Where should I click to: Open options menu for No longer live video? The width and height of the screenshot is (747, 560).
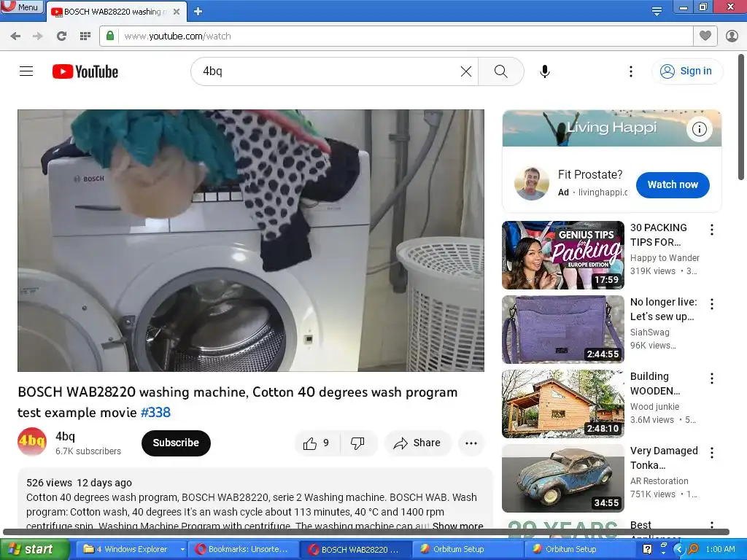(712, 304)
